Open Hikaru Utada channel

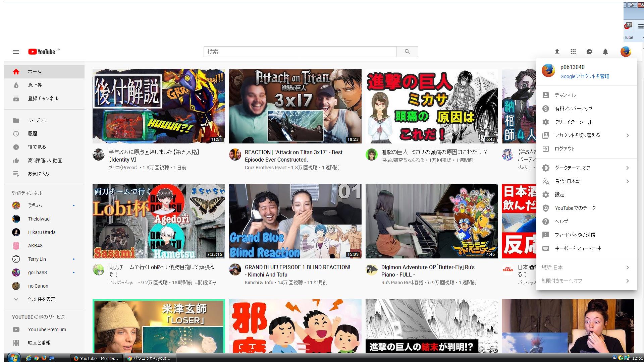coord(44,232)
